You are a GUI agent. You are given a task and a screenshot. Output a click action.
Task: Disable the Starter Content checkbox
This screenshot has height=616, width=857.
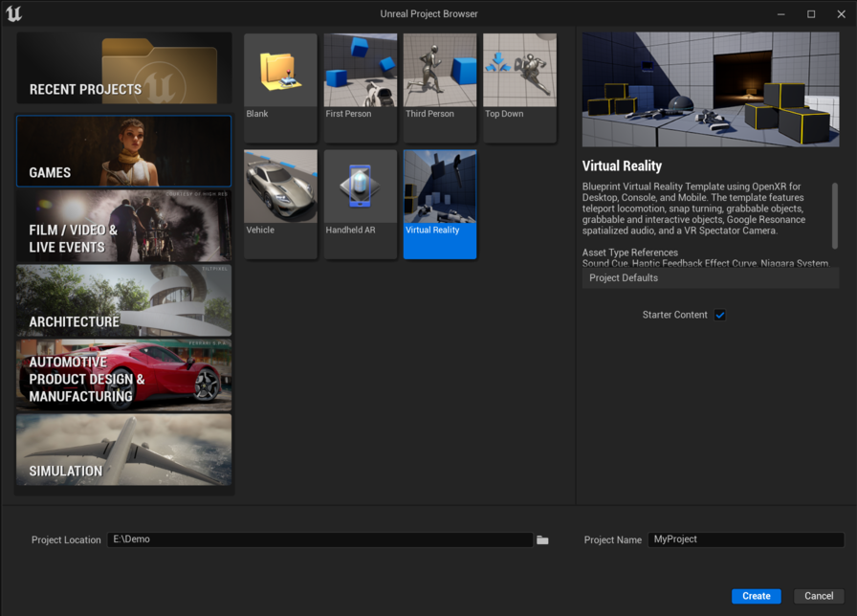(719, 314)
